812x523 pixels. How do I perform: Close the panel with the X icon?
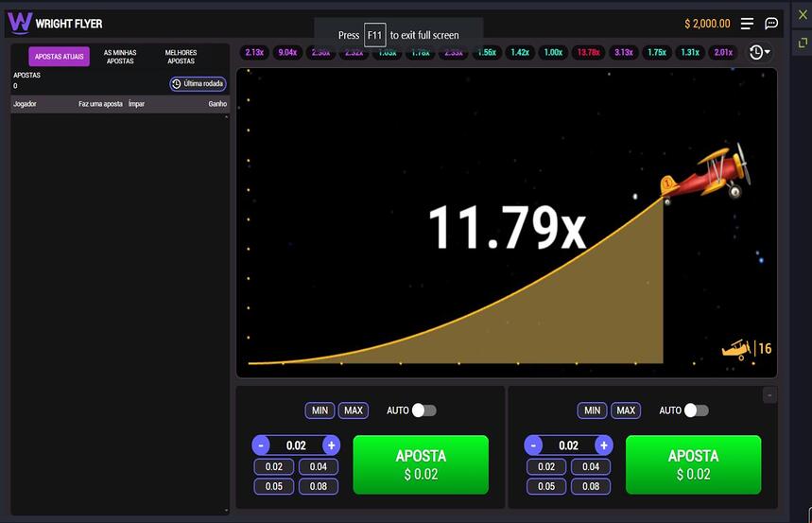803,14
